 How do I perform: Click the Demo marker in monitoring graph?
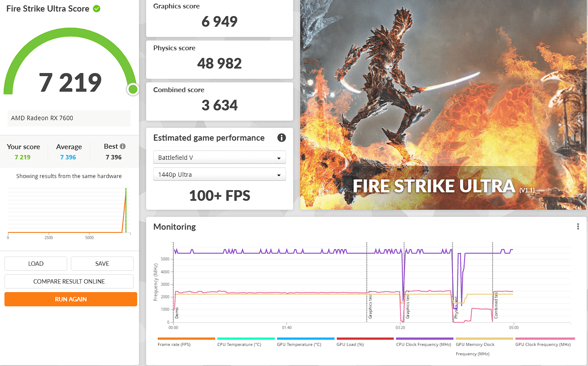click(x=176, y=312)
